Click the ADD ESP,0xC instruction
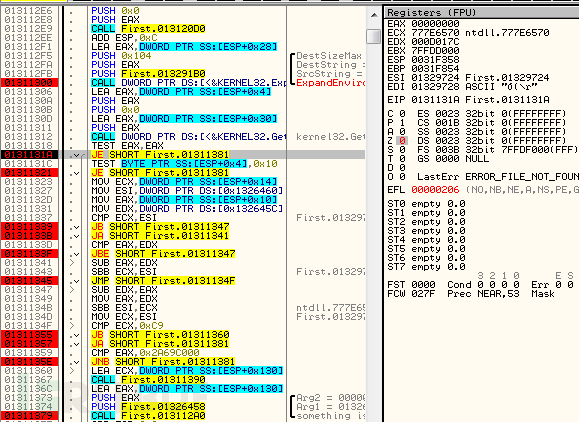 124,38
